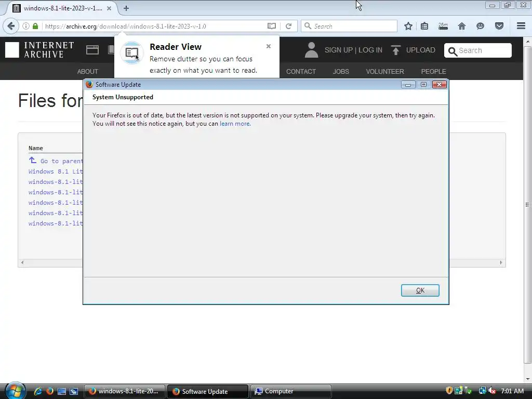Click the security shield tray icon
Image resolution: width=532 pixels, height=399 pixels.
coord(449,391)
